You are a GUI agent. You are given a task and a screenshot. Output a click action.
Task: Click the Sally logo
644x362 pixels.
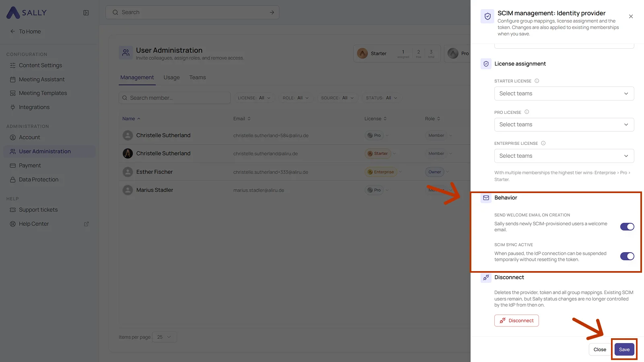point(27,12)
